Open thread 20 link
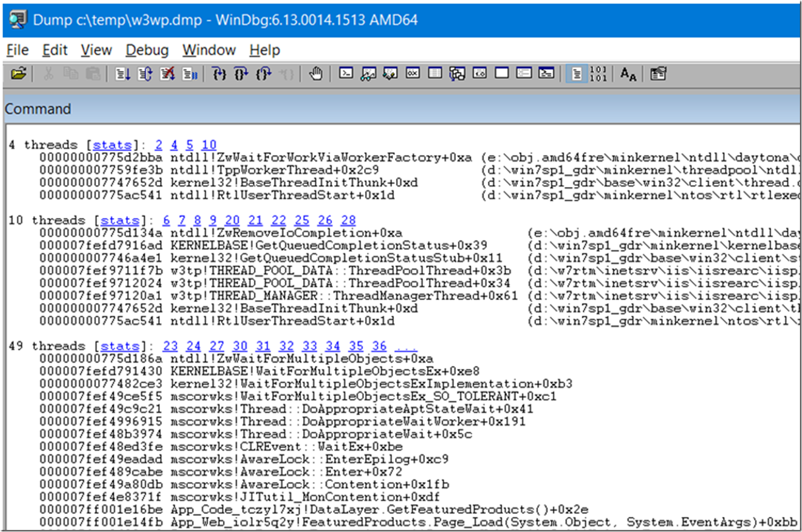 point(232,221)
